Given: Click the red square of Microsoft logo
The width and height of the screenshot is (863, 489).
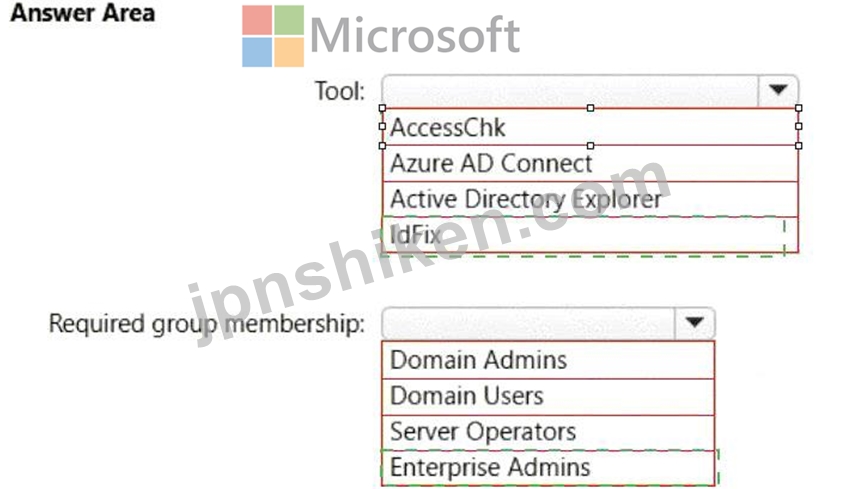Looking at the screenshot, I should tap(257, 20).
